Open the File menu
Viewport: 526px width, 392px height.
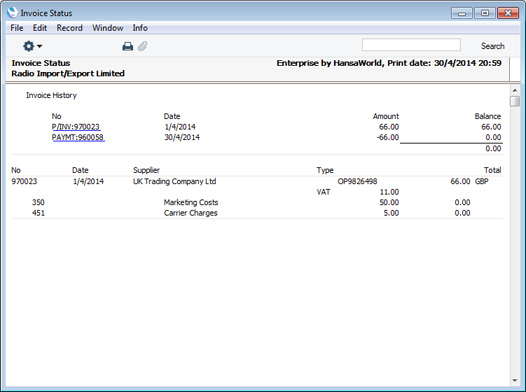(17, 28)
